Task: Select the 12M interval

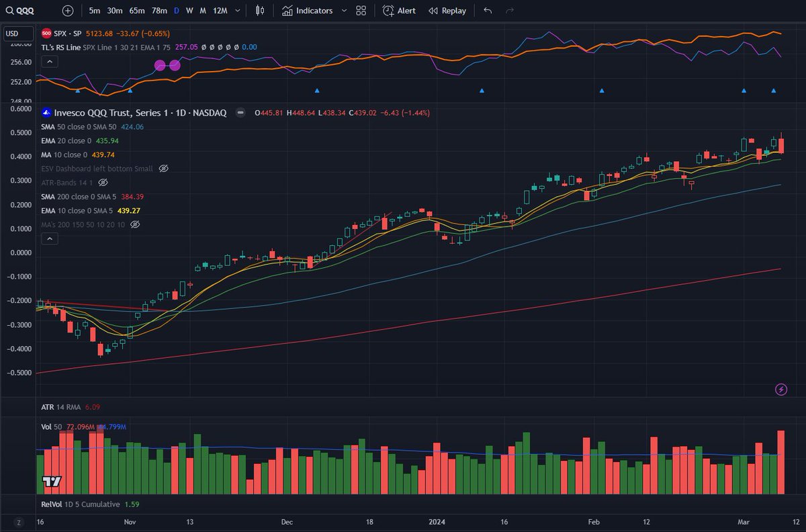Action: coord(220,11)
